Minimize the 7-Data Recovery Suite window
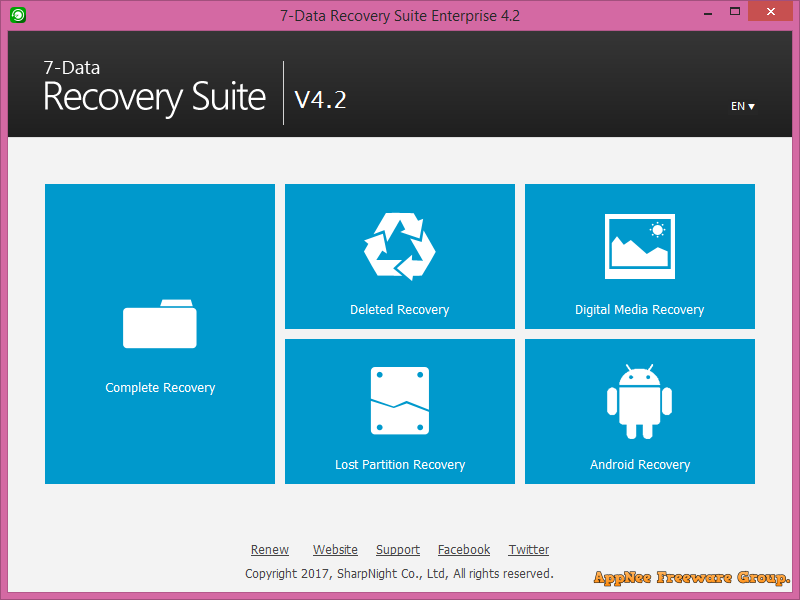This screenshot has width=800, height=600. (x=708, y=13)
